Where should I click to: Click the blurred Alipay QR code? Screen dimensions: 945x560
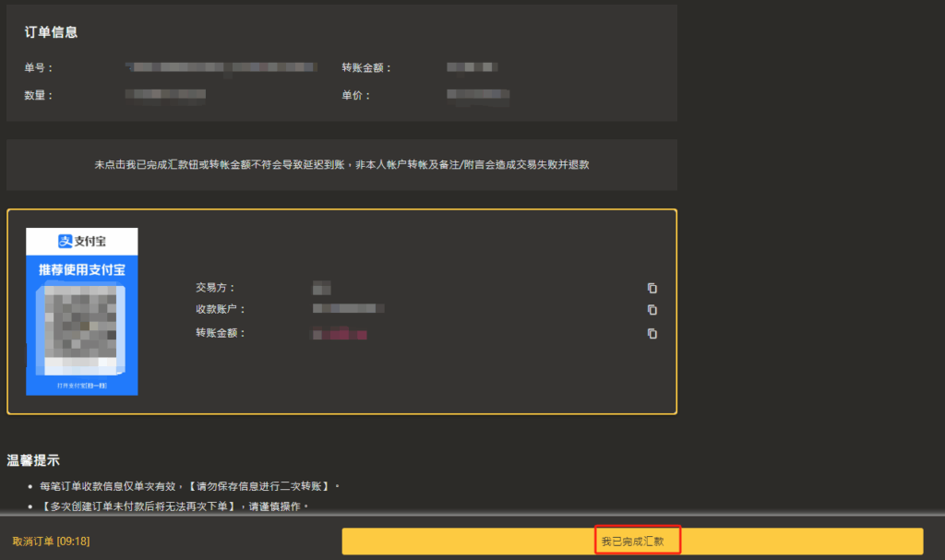click(x=81, y=326)
